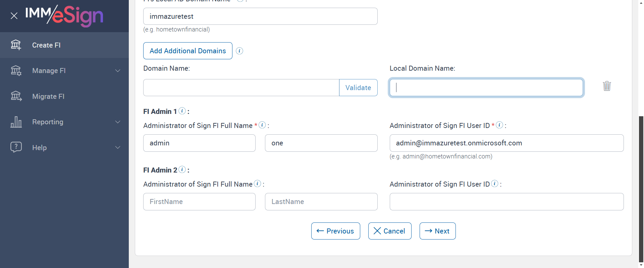This screenshot has height=268, width=644.
Task: Close the sidebar with the X icon
Action: (x=14, y=16)
